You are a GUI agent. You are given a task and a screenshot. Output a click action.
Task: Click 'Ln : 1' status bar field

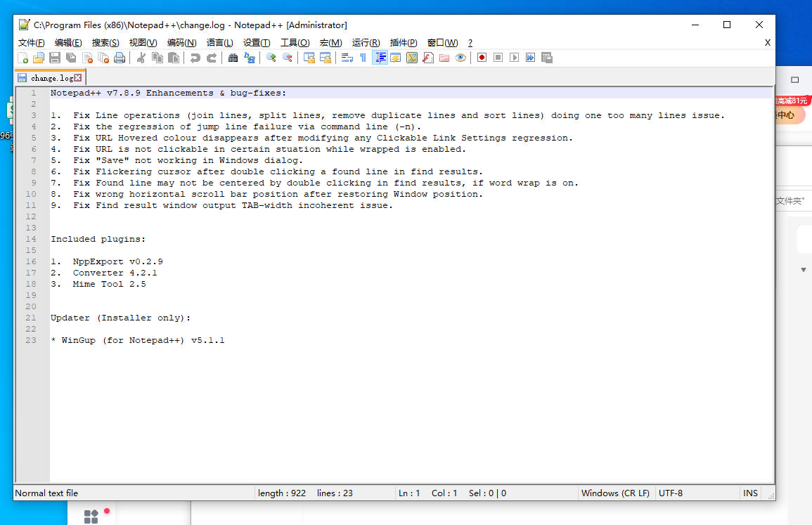click(409, 493)
